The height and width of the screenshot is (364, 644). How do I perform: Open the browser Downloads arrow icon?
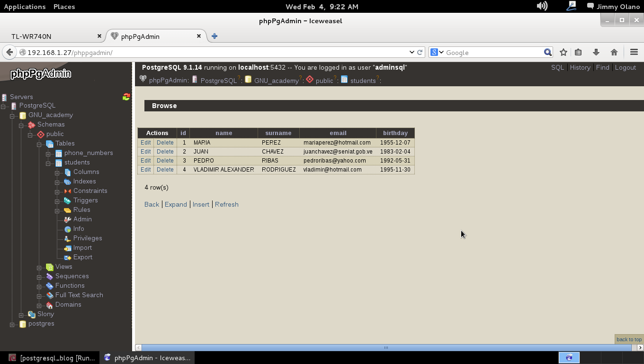click(x=596, y=53)
